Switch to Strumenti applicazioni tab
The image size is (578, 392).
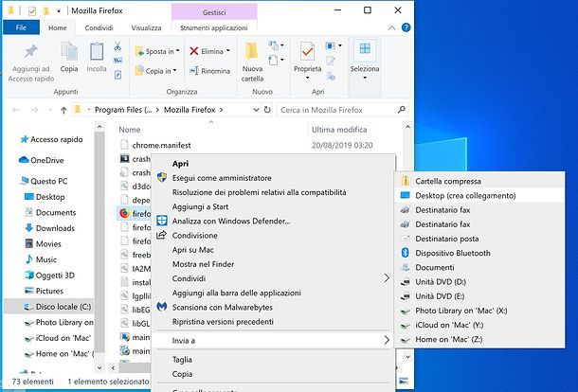click(x=214, y=27)
